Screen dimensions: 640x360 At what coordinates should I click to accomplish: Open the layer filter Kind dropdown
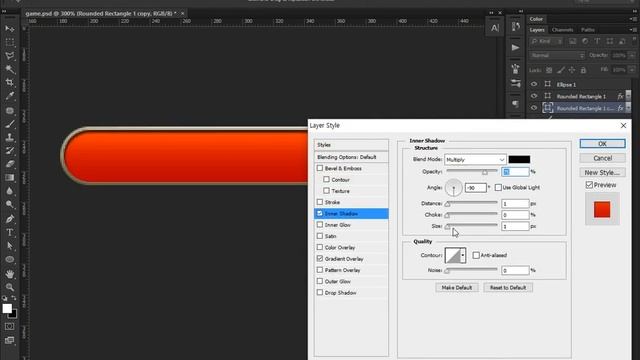click(546, 41)
